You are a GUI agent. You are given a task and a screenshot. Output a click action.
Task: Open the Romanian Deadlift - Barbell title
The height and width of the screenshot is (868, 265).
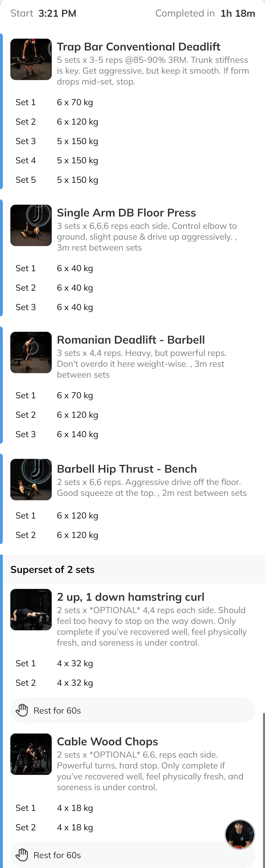click(x=131, y=340)
